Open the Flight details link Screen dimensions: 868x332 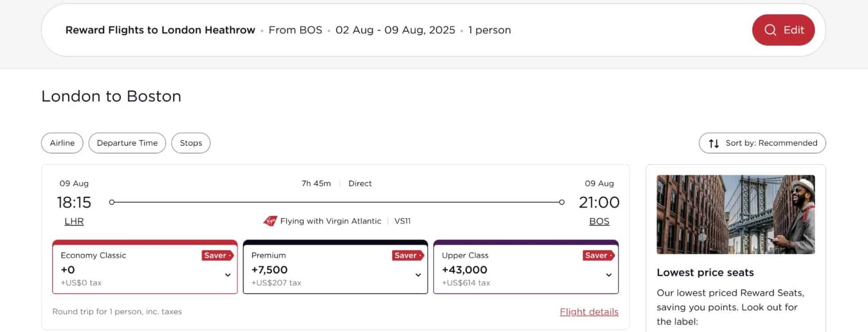coord(589,312)
